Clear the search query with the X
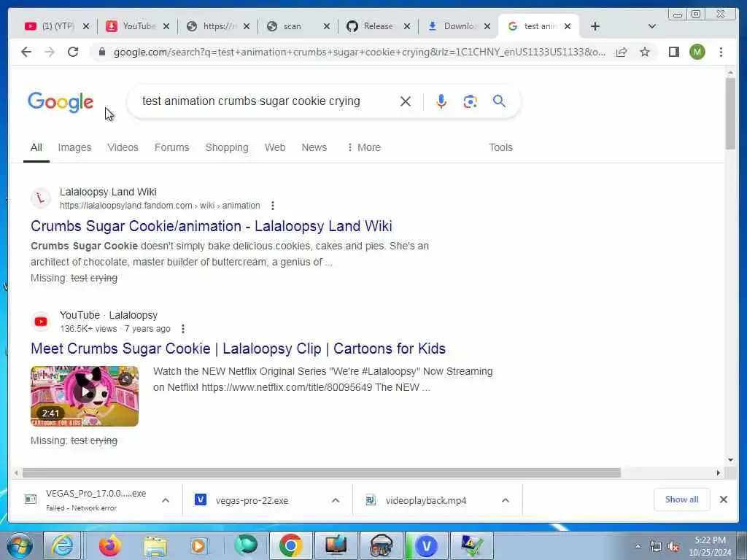The image size is (747, 560). point(406,101)
